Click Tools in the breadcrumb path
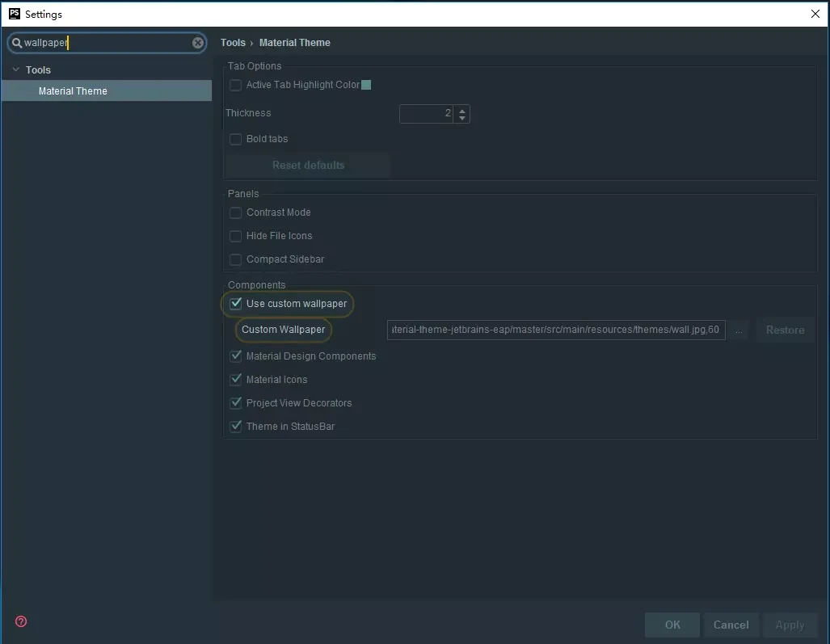This screenshot has height=644, width=830. click(x=233, y=43)
